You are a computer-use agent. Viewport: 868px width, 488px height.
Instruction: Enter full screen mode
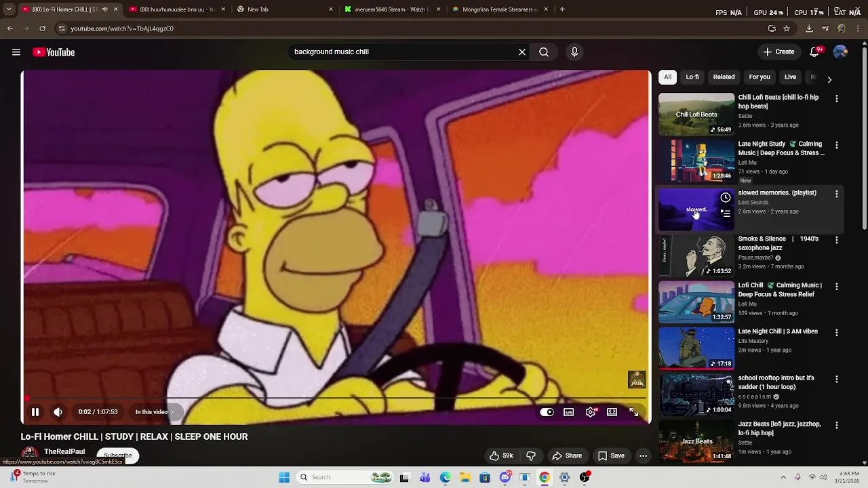tap(634, 412)
